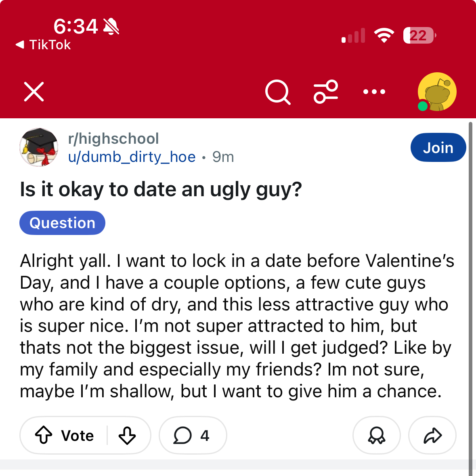Filter by the Question flair tag

[x=62, y=223]
